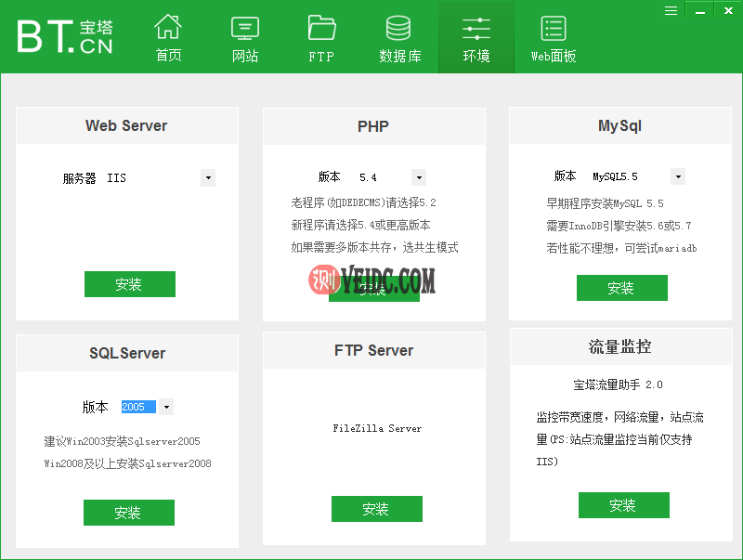Install FileZilla FTP Server via 安装
Viewport: 743px width, 560px height.
point(377,508)
